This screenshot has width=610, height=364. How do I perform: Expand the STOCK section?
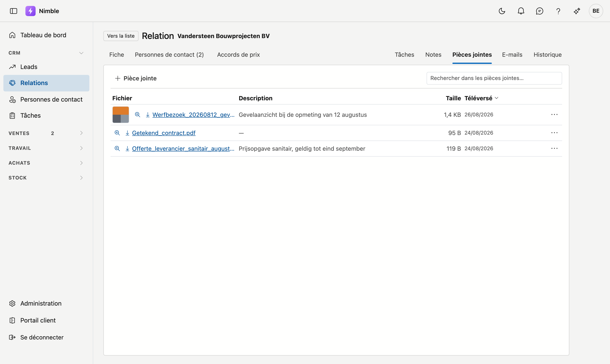(46, 178)
